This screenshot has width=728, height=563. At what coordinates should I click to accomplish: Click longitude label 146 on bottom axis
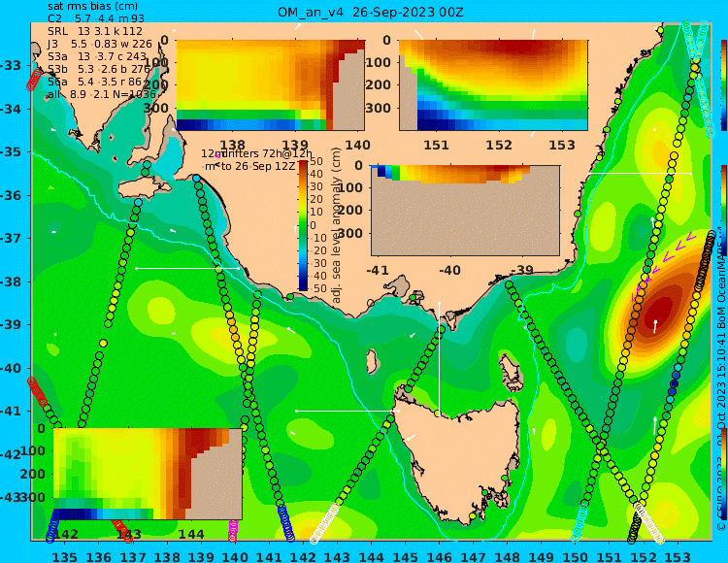(x=439, y=556)
